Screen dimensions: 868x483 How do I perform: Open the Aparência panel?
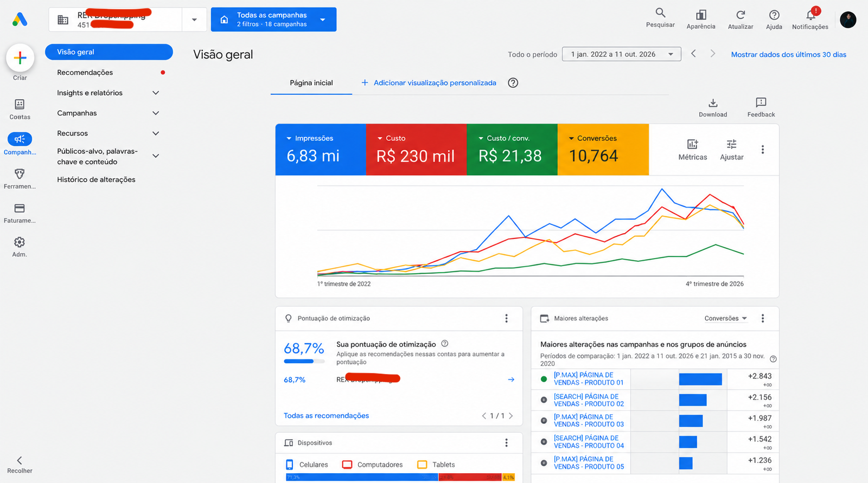[x=701, y=18]
